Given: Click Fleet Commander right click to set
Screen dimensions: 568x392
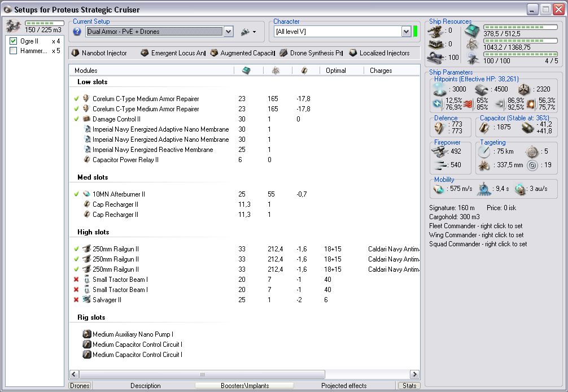Looking at the screenshot, I should point(475,226).
